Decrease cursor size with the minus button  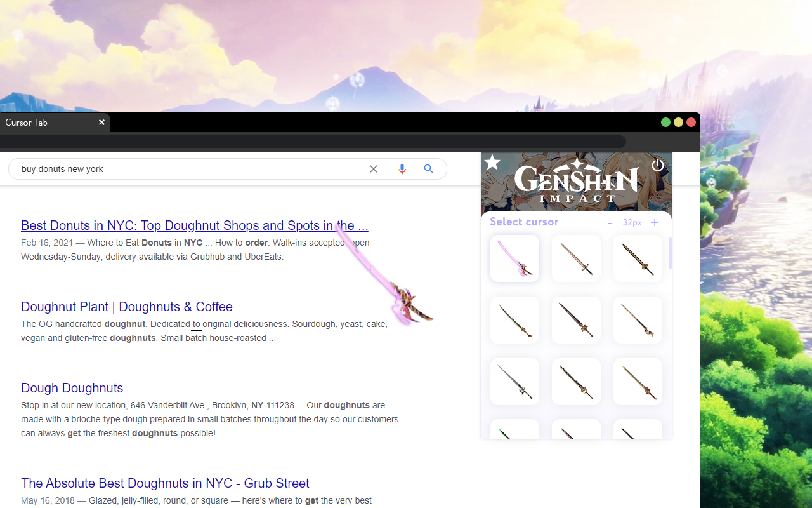(x=610, y=223)
